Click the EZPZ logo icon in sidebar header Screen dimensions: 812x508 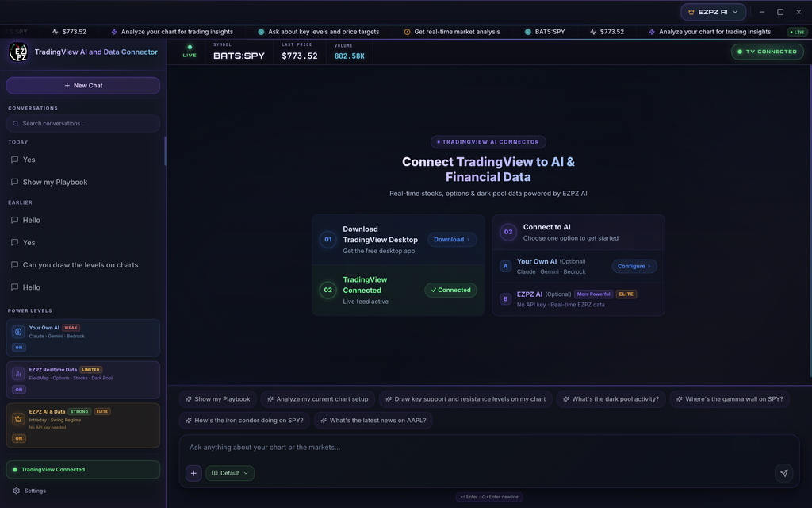pyautogui.click(x=18, y=52)
